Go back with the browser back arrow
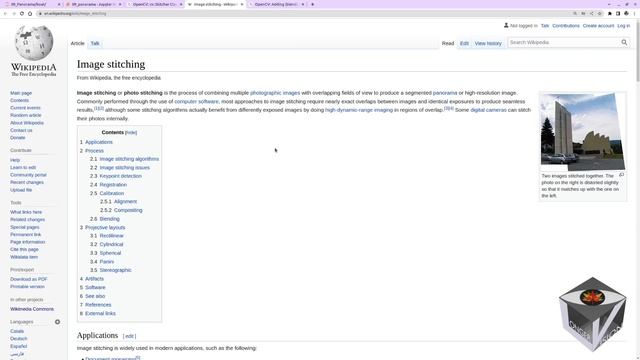Viewport: 640px width, 360px height. pyautogui.click(x=5, y=13)
